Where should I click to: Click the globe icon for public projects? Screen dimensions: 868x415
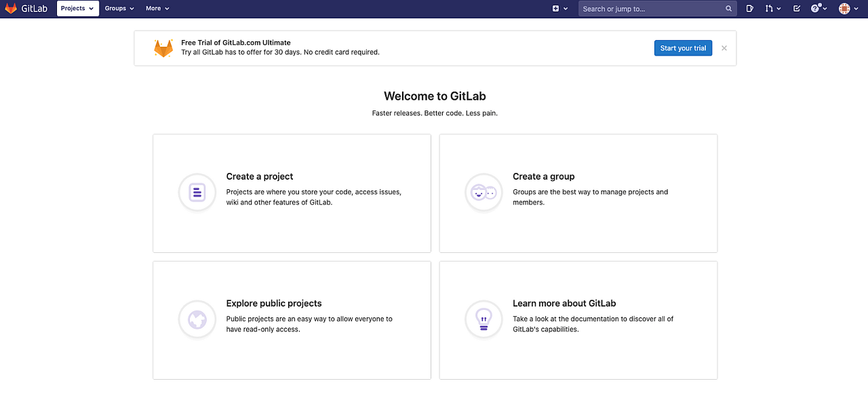(x=197, y=319)
